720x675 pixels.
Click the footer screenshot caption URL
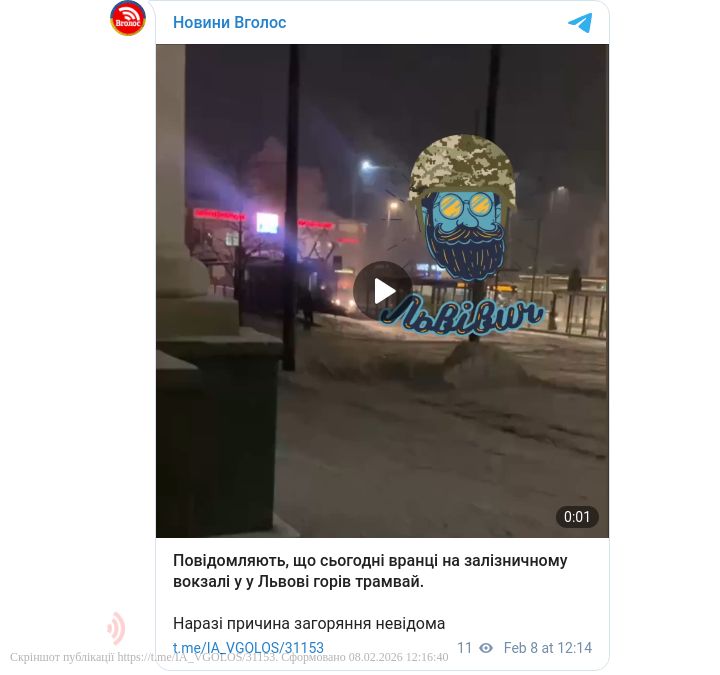[197, 658]
